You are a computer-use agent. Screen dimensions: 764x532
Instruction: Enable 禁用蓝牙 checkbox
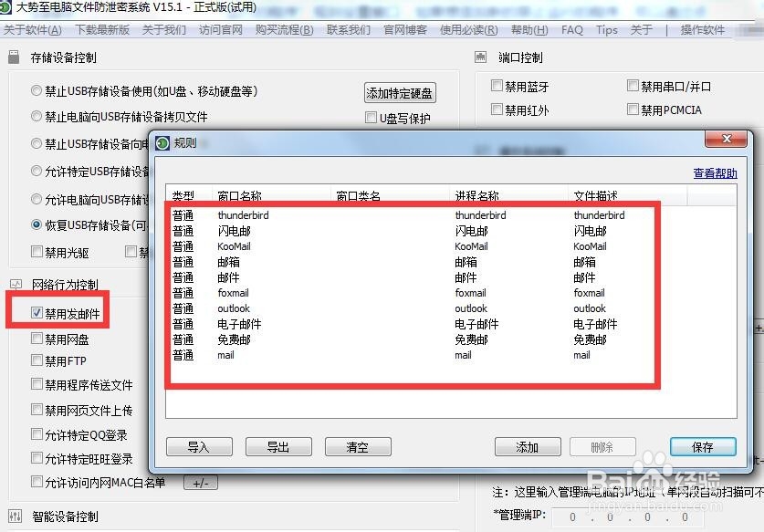click(497, 86)
